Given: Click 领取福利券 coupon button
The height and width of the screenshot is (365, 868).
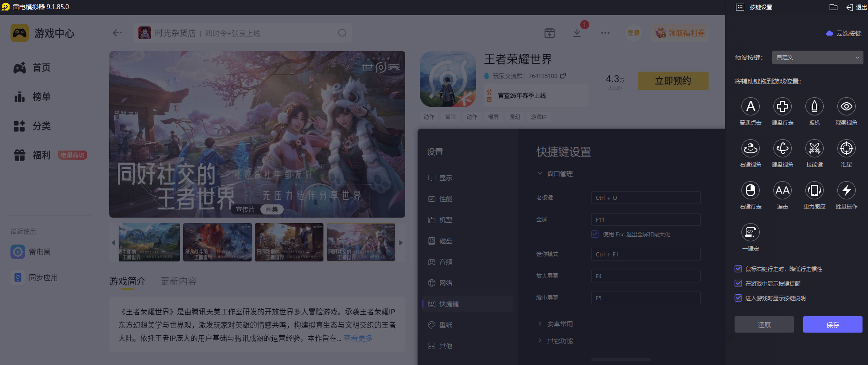Looking at the screenshot, I should (680, 33).
